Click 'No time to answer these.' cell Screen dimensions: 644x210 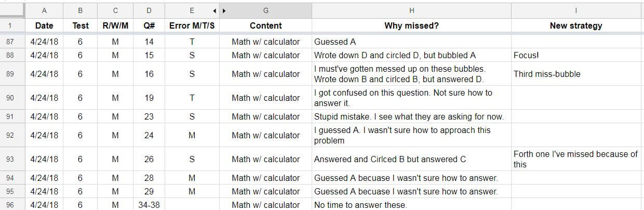(411, 204)
